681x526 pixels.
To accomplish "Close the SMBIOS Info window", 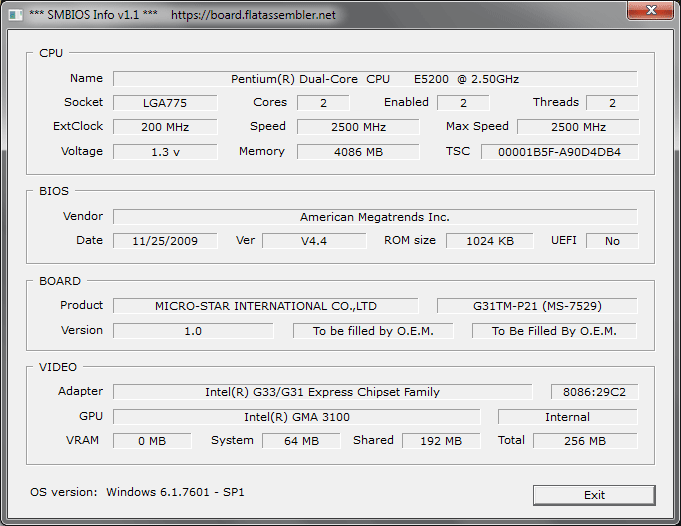I will (x=650, y=10).
